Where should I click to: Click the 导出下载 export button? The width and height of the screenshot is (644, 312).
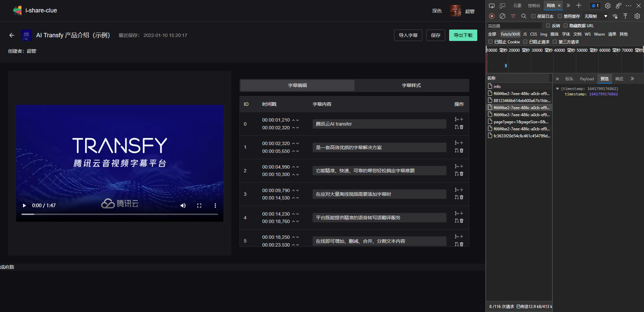click(463, 35)
